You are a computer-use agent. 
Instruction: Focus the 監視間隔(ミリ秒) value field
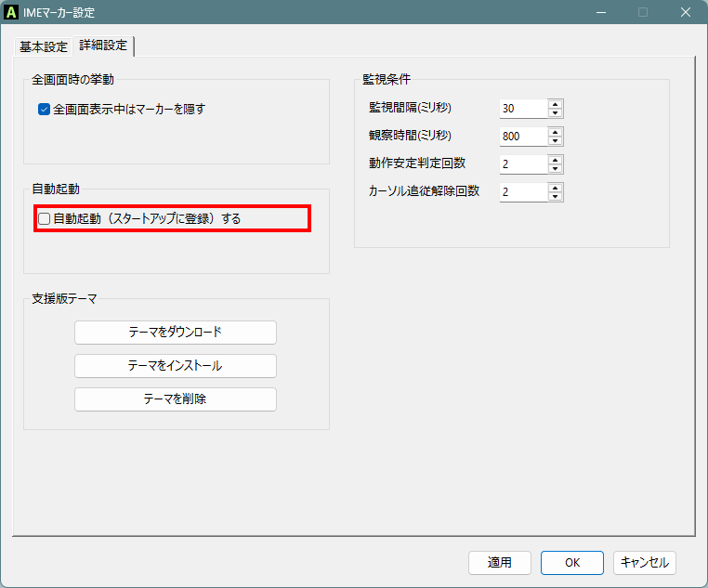523,109
